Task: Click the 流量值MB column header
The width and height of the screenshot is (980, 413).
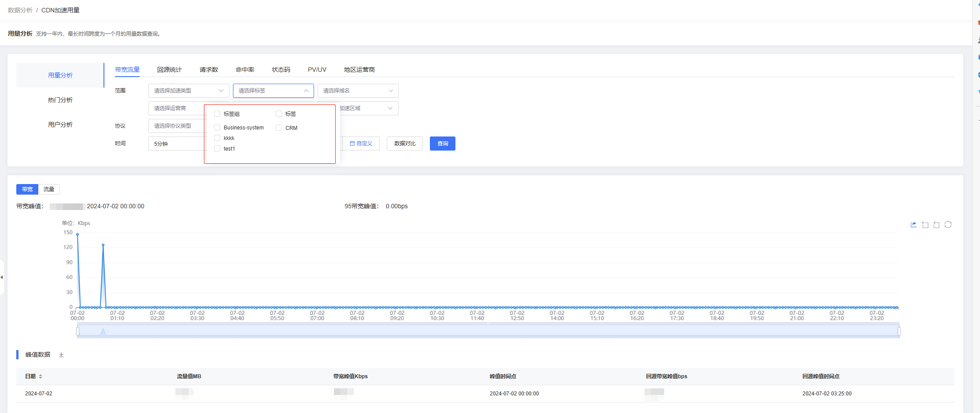Action: tap(189, 376)
